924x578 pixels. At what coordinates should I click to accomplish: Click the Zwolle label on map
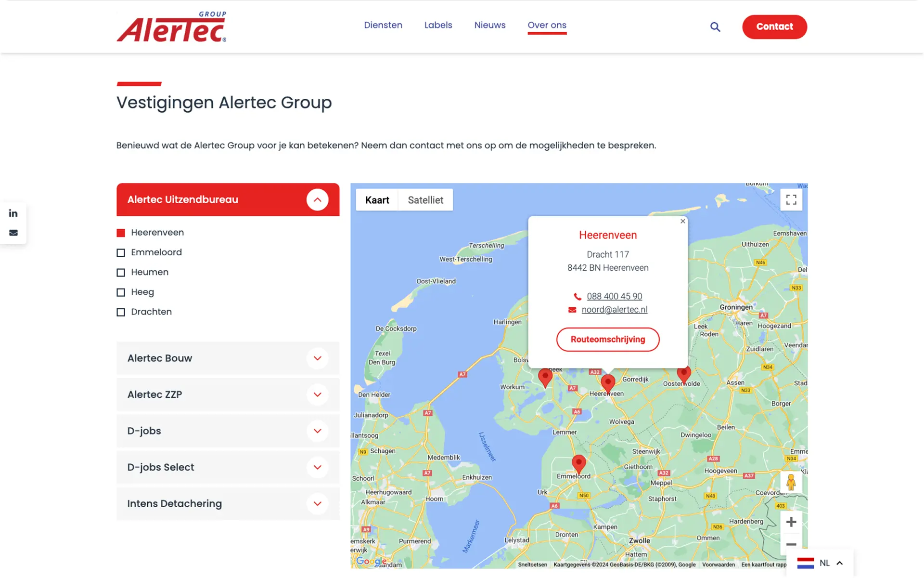639,541
